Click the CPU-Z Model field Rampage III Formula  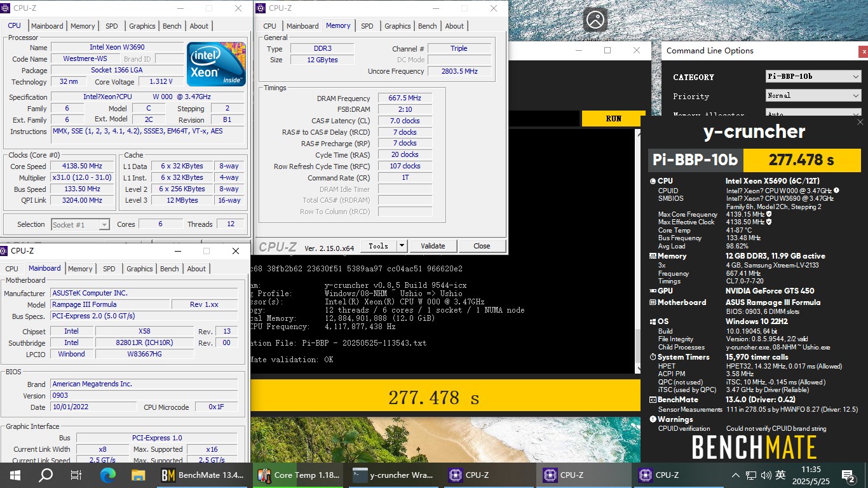point(111,304)
